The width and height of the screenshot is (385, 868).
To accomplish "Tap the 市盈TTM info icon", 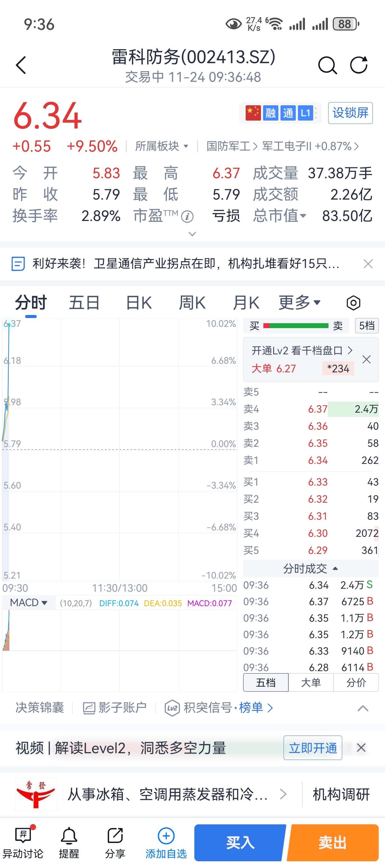I will point(187,217).
